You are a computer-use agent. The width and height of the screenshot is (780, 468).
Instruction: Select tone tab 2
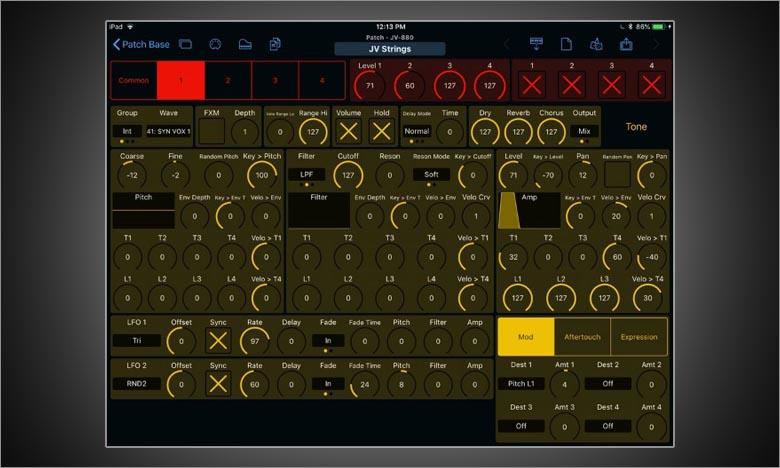[228, 80]
